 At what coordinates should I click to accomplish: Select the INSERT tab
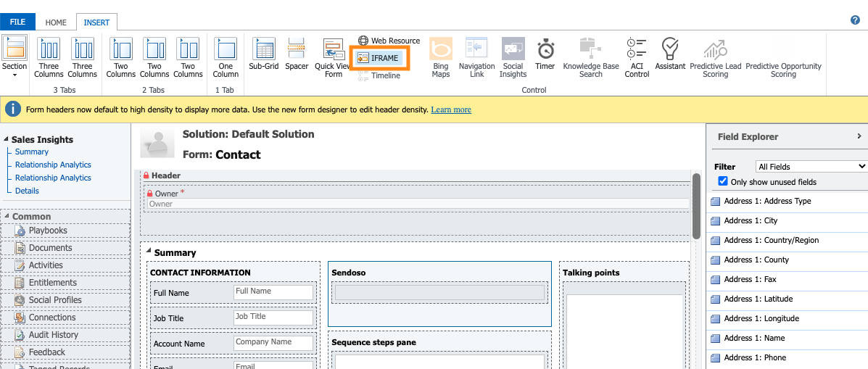pos(97,22)
